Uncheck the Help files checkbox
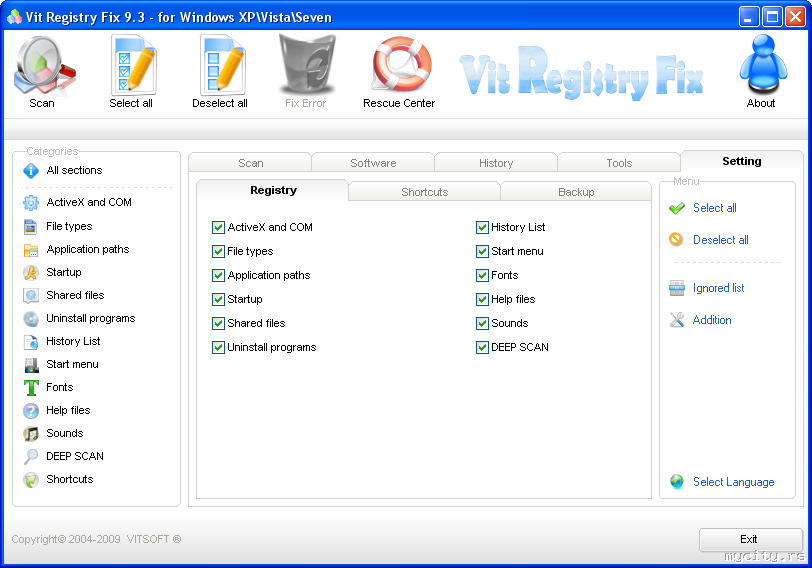Screen dimensions: 812x568 point(482,299)
